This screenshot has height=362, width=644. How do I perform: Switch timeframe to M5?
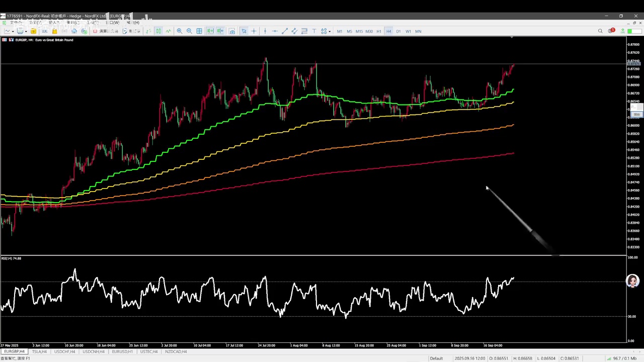[x=349, y=31]
